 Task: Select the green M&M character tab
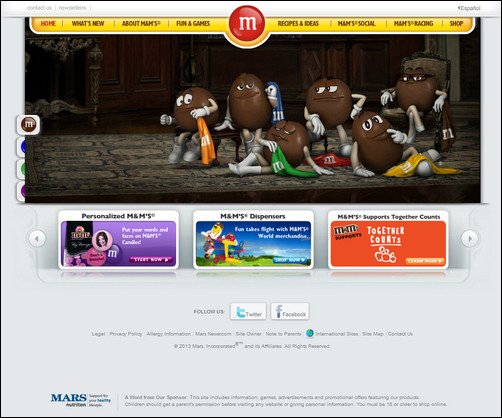tap(21, 169)
